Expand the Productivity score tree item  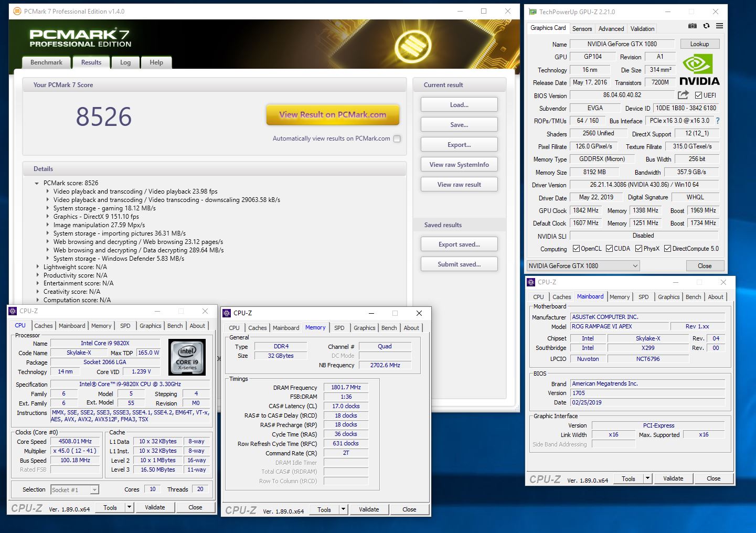tap(37, 275)
